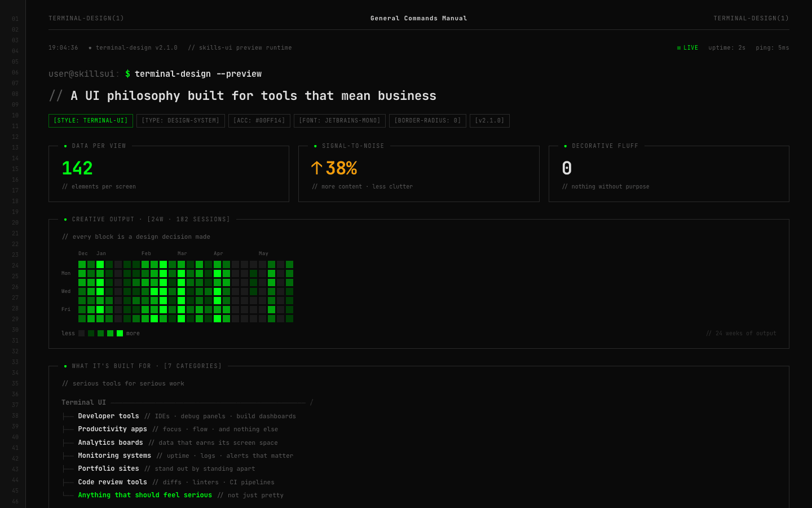Select the Portfolio sites tree row
This screenshot has height=508, width=812.
(159, 468)
